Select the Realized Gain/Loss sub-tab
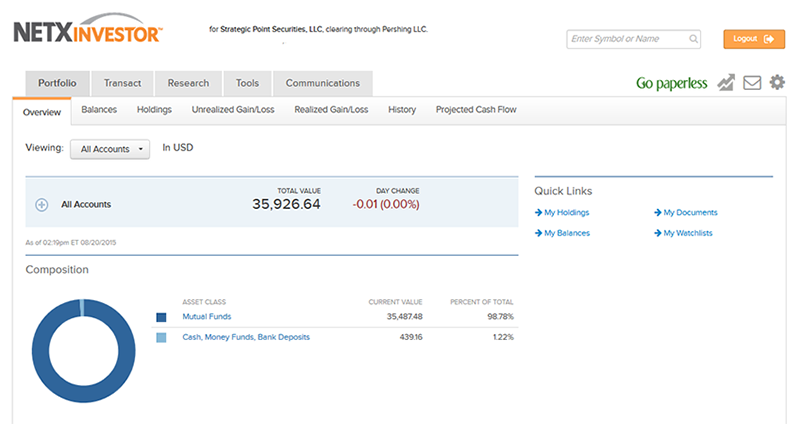The width and height of the screenshot is (800, 424). click(x=331, y=110)
